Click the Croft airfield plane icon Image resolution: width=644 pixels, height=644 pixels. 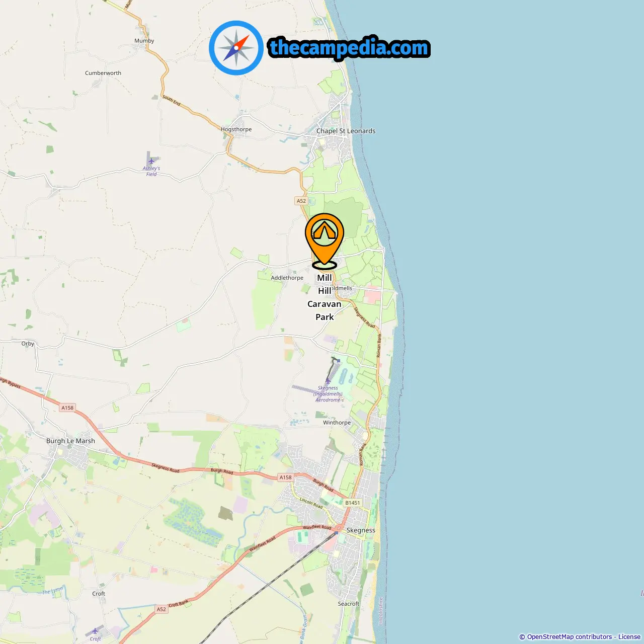pyautogui.click(x=95, y=631)
